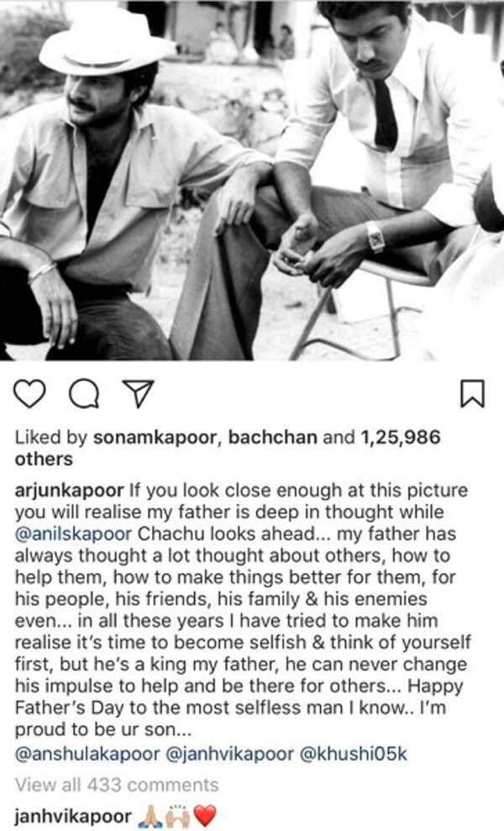Tap the raised hands emoji in comment
504x831 pixels.
point(177,816)
